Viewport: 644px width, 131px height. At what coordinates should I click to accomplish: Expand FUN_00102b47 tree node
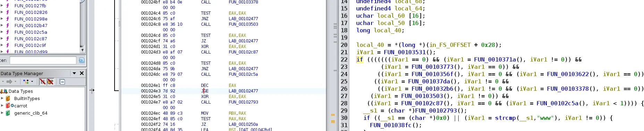2,25
